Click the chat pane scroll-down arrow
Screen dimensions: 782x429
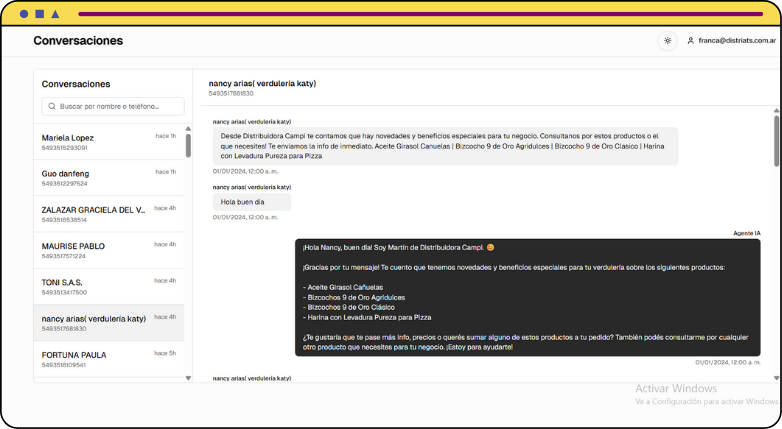point(776,377)
